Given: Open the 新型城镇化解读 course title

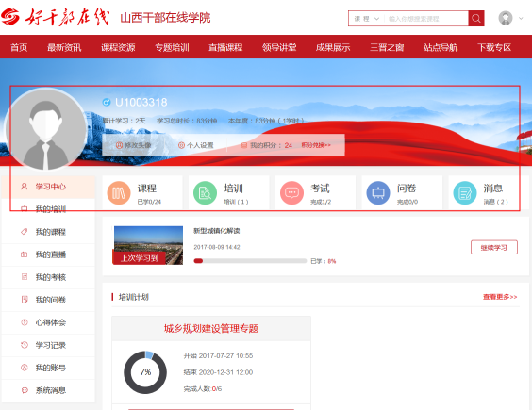Looking at the screenshot, I should [216, 231].
